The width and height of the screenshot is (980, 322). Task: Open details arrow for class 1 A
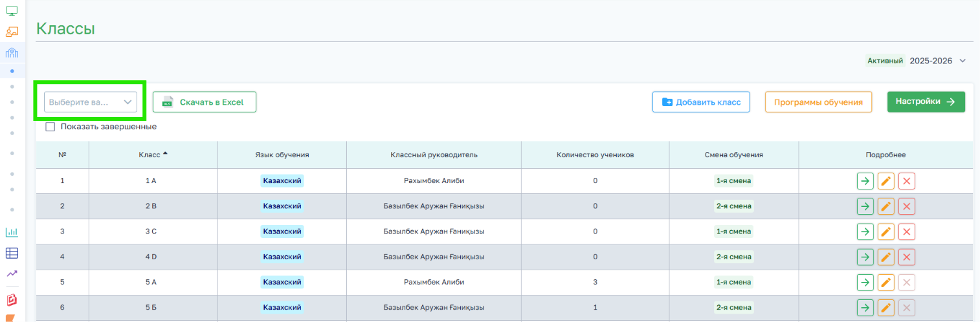pos(865,181)
